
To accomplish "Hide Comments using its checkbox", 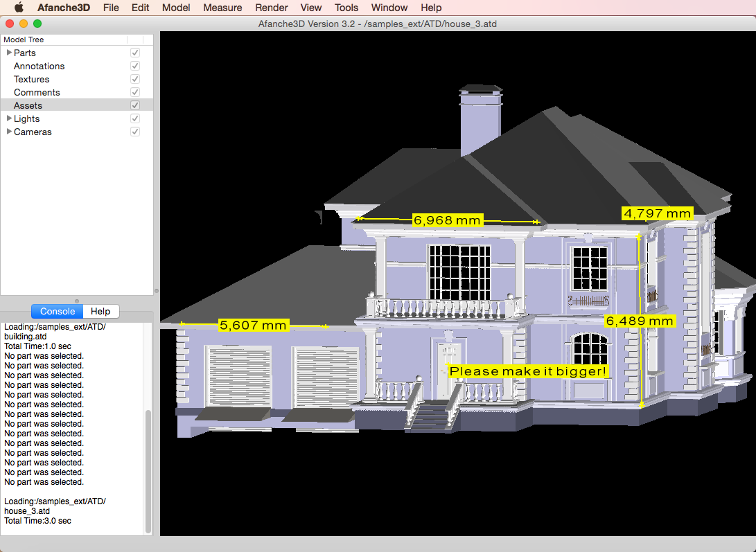I will tap(135, 92).
